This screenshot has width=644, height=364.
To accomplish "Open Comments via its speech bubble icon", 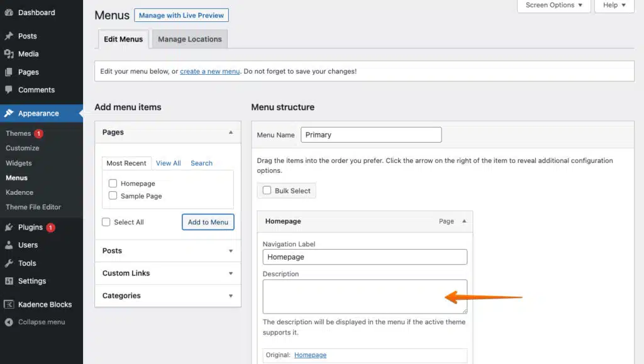I will point(8,90).
